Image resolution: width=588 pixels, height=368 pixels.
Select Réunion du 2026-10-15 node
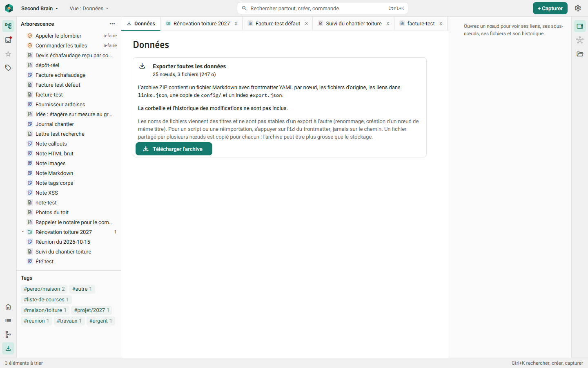69,242
